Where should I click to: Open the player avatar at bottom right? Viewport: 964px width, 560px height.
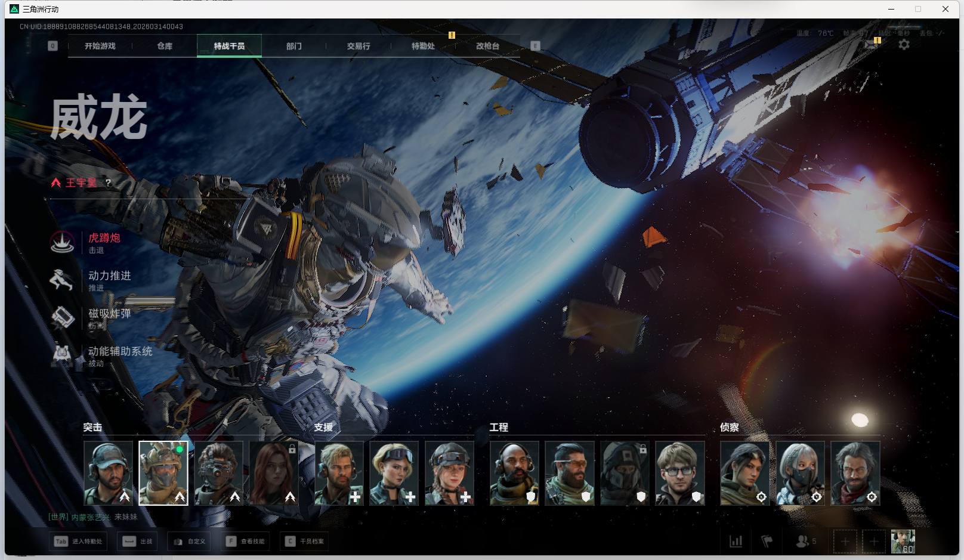pyautogui.click(x=903, y=542)
